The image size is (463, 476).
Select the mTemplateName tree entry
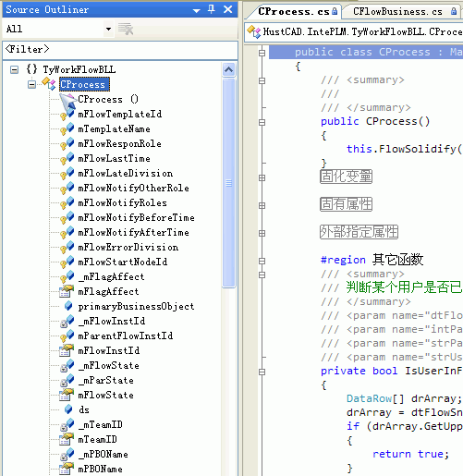coord(114,128)
